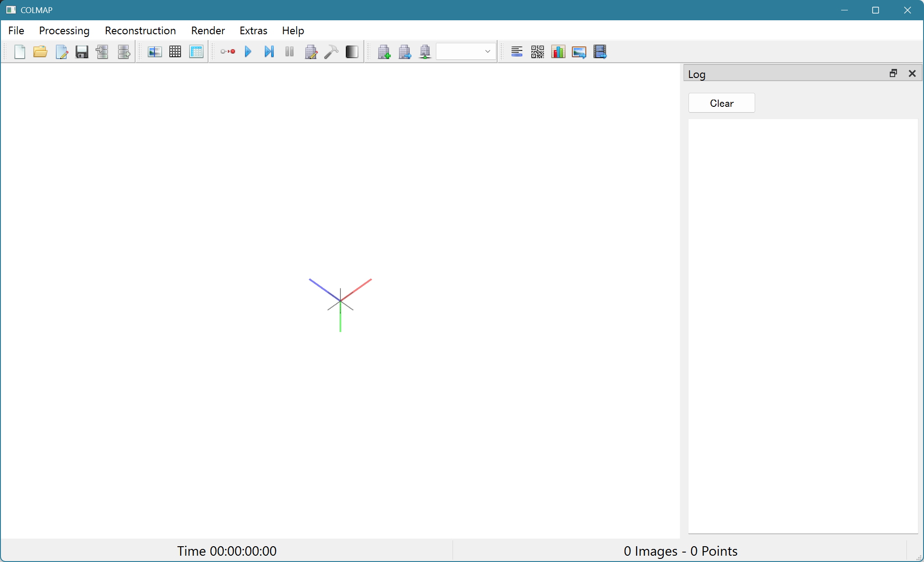The height and width of the screenshot is (562, 924).
Task: Open Database management icon
Action: click(x=196, y=52)
